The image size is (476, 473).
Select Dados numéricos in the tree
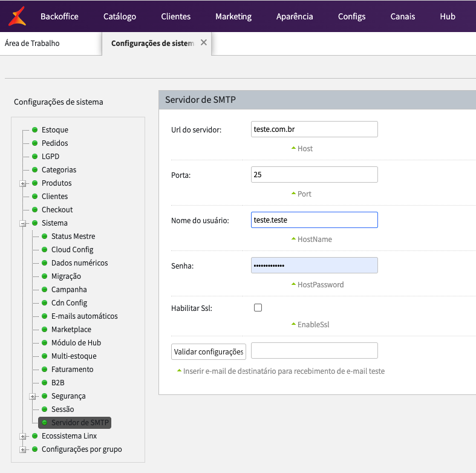pyautogui.click(x=80, y=263)
